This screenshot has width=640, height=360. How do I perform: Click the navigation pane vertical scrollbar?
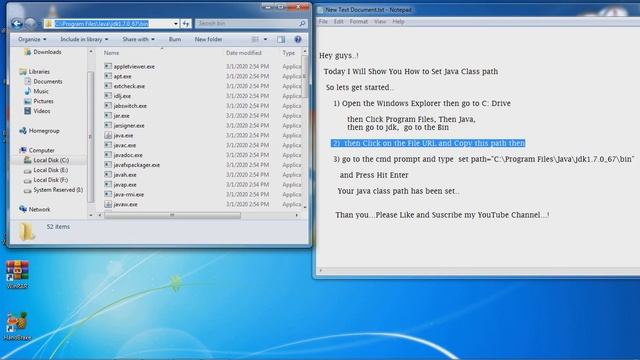91,137
